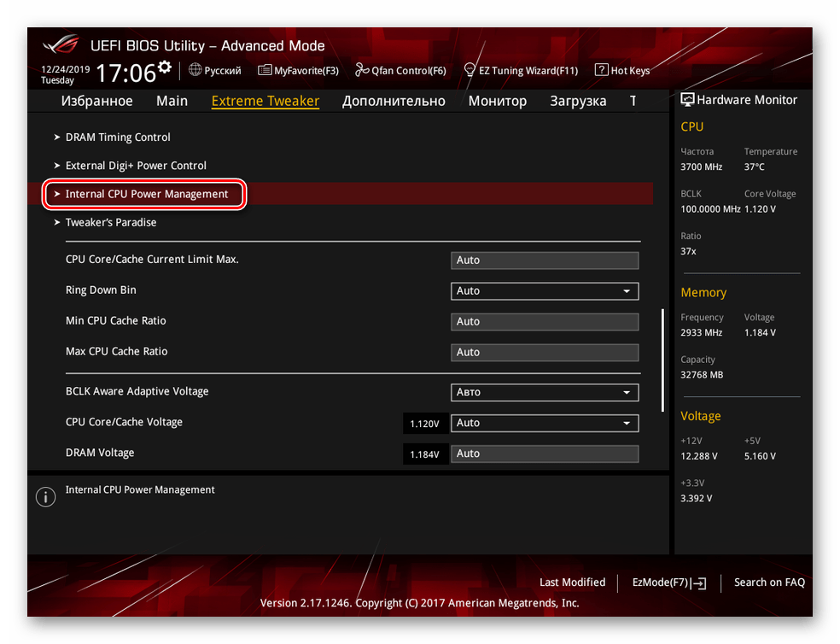Click the Hardware Monitor screen icon

coord(687,100)
